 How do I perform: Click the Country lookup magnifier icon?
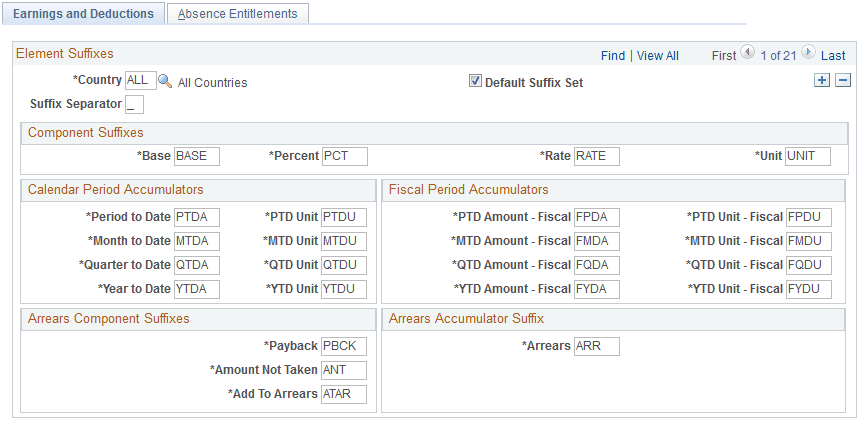click(165, 81)
